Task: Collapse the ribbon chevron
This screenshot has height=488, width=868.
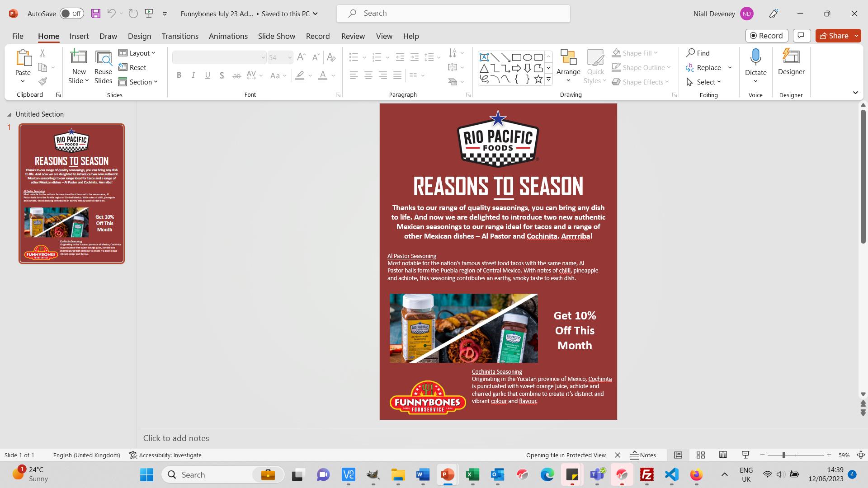Action: click(x=855, y=93)
